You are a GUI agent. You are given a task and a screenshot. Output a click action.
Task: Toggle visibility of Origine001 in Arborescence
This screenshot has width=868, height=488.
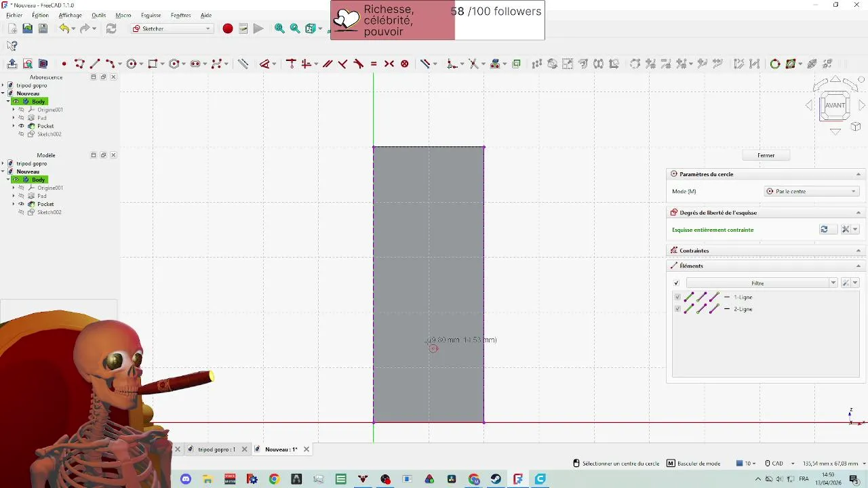21,110
